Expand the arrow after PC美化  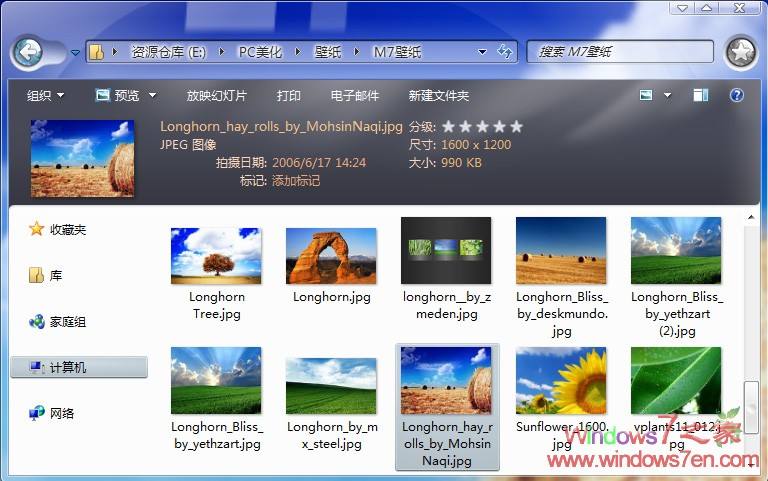click(x=298, y=51)
